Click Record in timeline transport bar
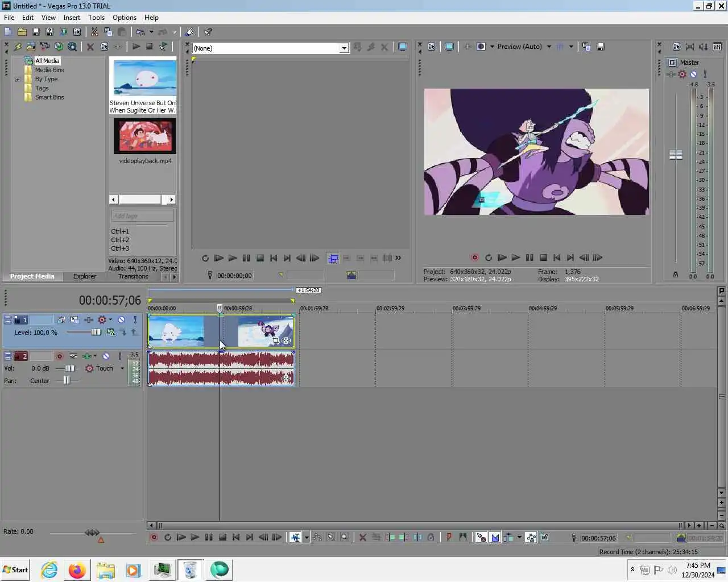This screenshot has height=582, width=728. (154, 537)
